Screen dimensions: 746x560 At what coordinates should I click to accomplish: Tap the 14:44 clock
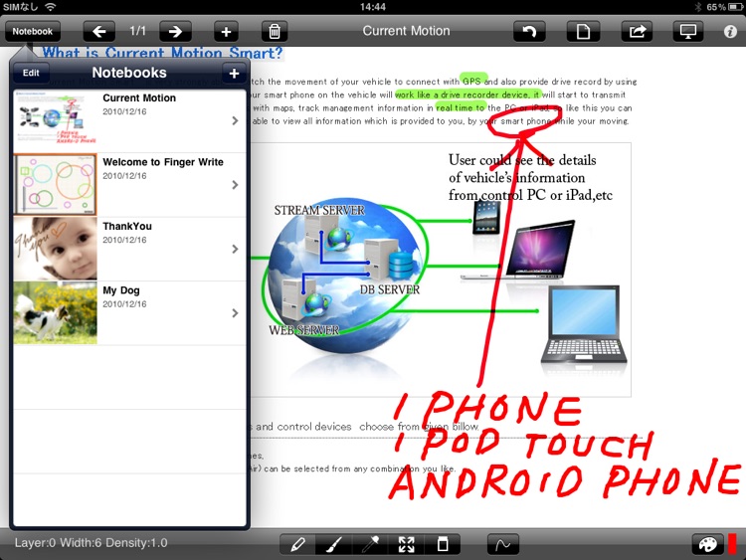tap(373, 7)
